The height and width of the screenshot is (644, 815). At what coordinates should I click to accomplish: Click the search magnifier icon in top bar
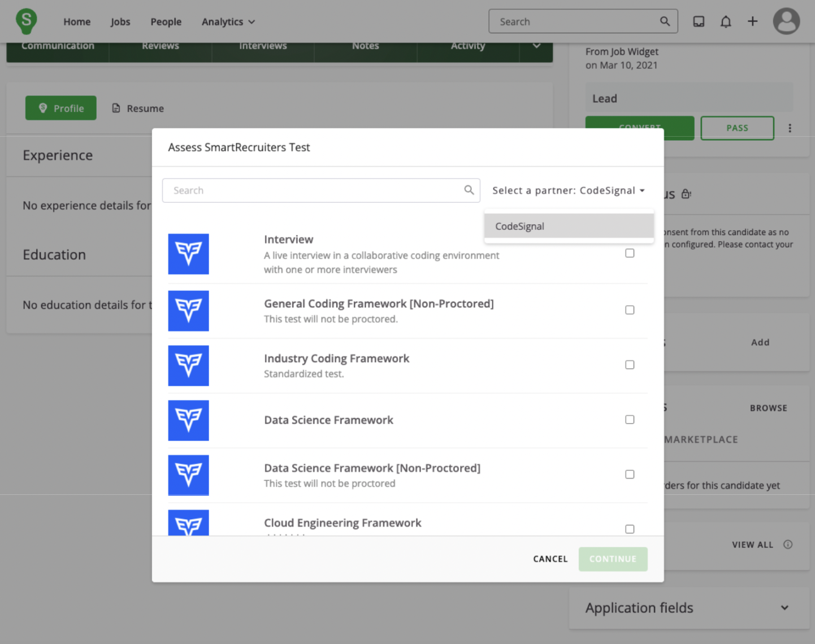665,21
